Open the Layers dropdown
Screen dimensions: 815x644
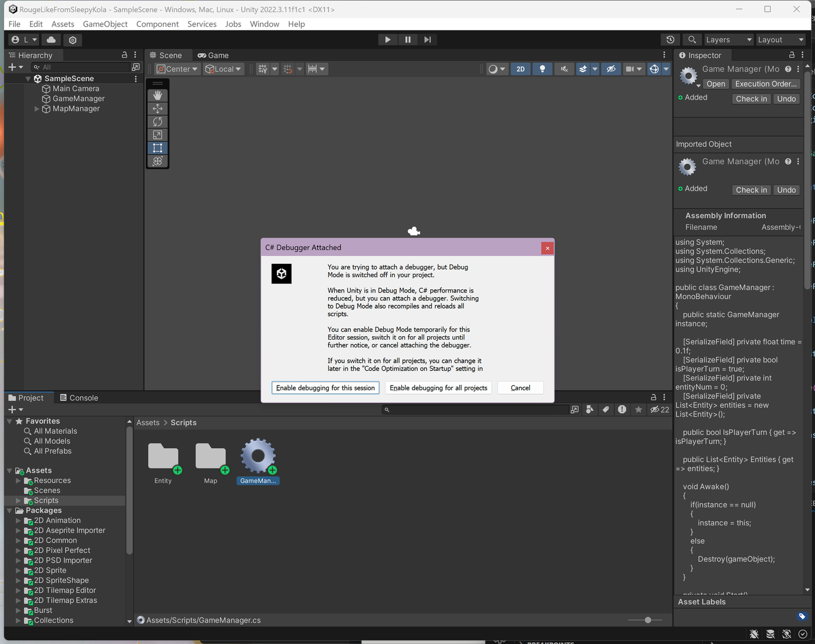[728, 40]
